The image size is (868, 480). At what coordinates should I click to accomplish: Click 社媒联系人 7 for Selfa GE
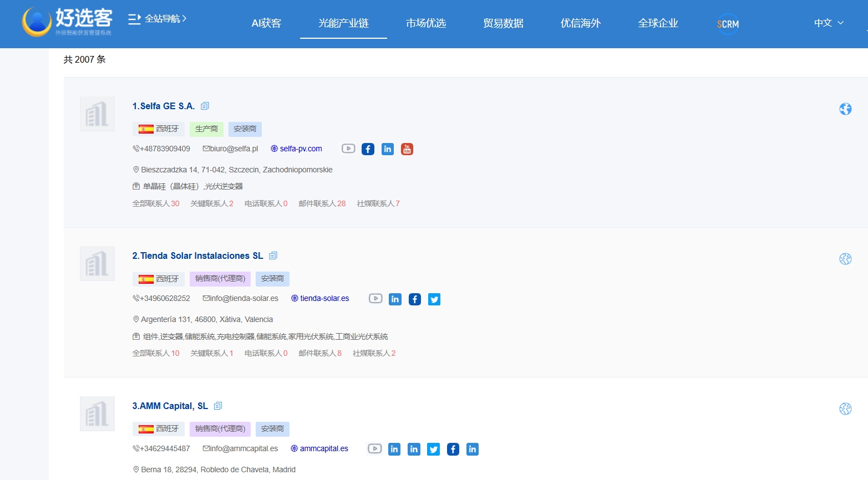tap(378, 203)
